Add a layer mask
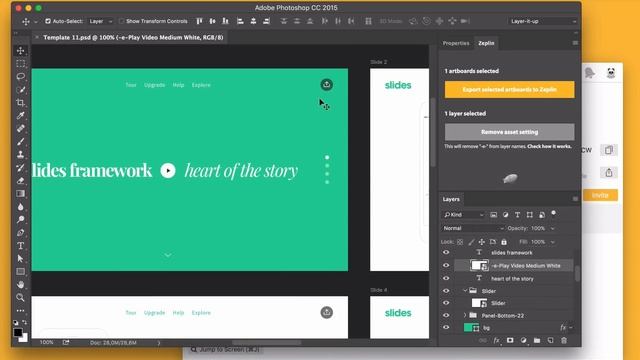The height and width of the screenshot is (360, 640). (510, 340)
